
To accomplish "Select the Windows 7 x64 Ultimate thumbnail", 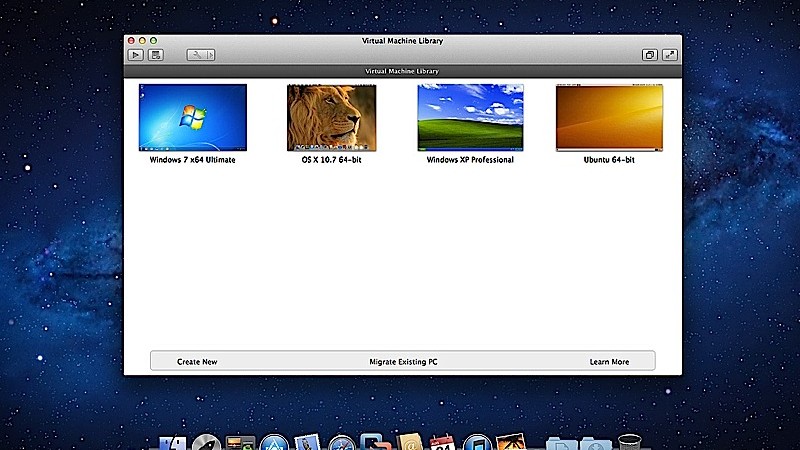I will click(192, 117).
